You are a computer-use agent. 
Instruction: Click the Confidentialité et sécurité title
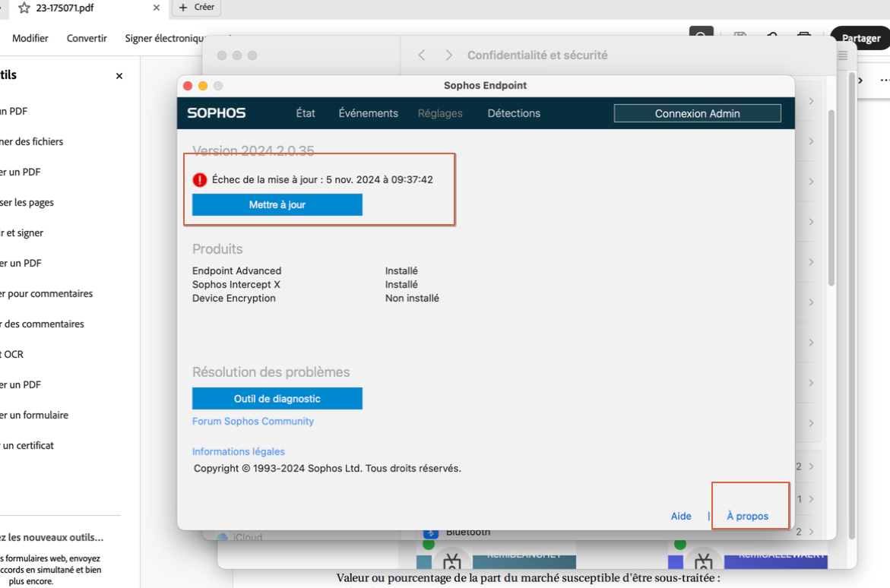pyautogui.click(x=537, y=55)
